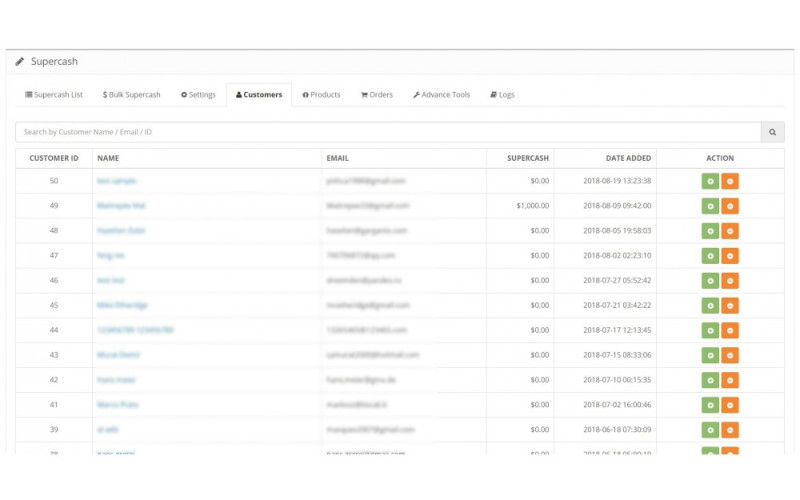Add supercash to customer 49 via green icon

[x=710, y=206]
